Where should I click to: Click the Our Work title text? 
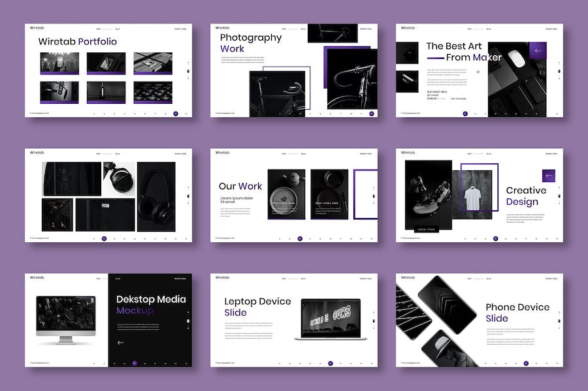[240, 187]
